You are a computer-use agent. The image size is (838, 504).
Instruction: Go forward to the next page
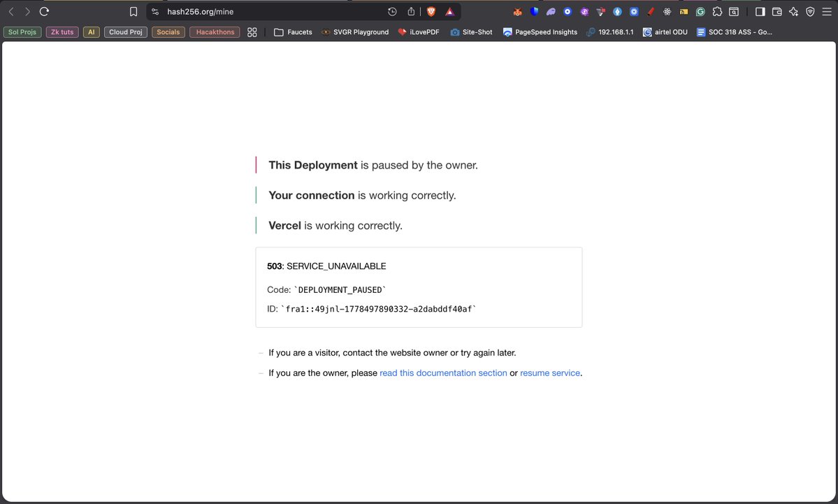tap(27, 11)
